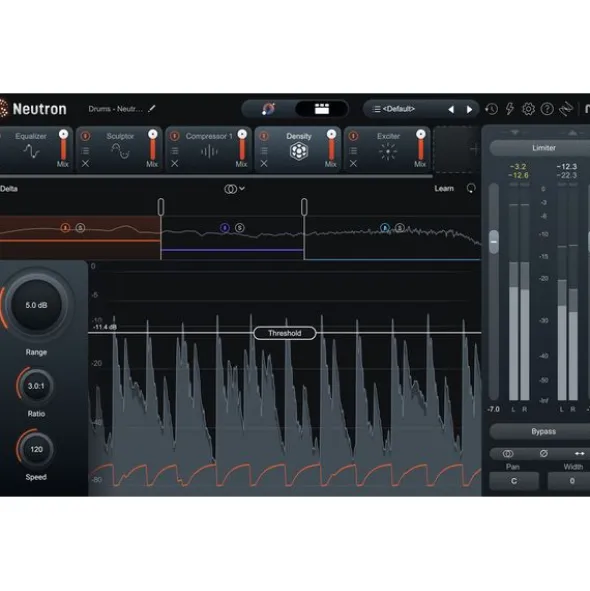Click the Pan field showing C
This screenshot has width=590, height=591.
[514, 481]
